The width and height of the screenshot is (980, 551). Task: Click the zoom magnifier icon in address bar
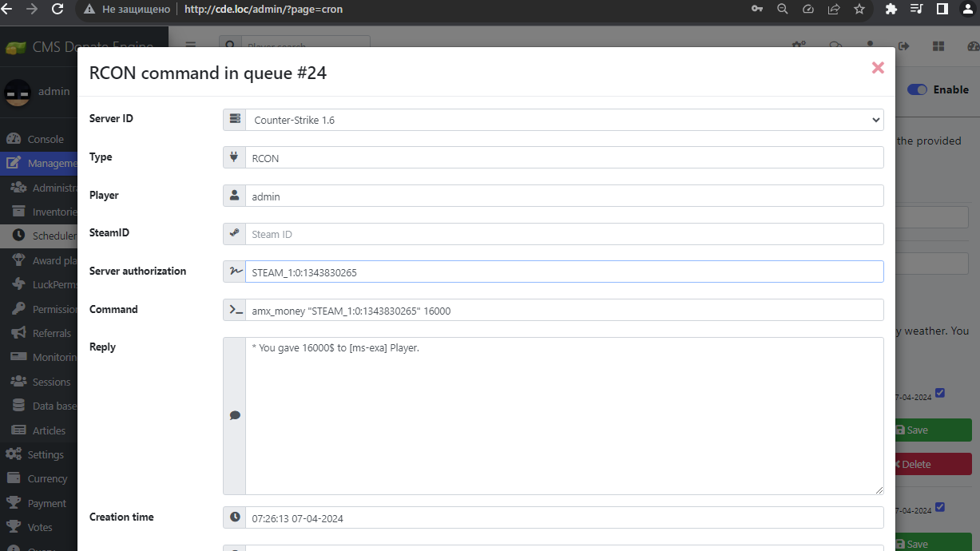pyautogui.click(x=783, y=10)
